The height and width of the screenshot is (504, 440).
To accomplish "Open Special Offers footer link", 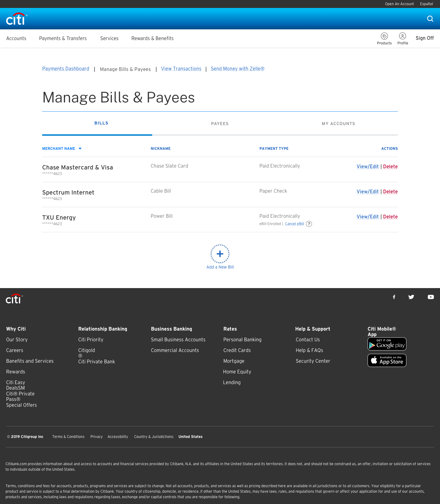I will pyautogui.click(x=21, y=405).
